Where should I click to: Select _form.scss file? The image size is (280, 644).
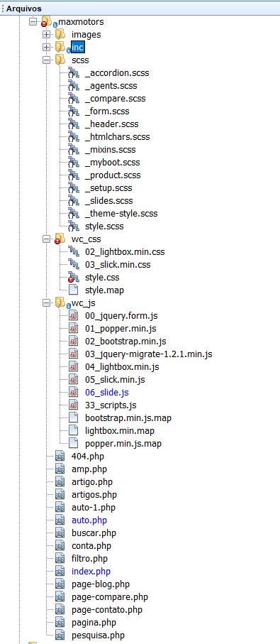(x=107, y=111)
